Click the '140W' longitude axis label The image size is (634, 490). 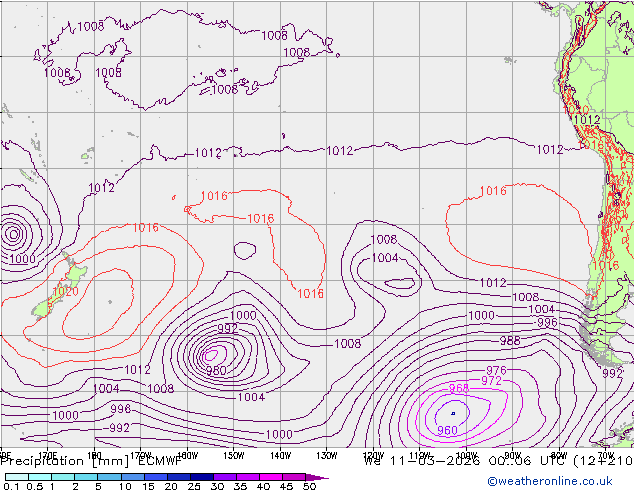point(280,456)
